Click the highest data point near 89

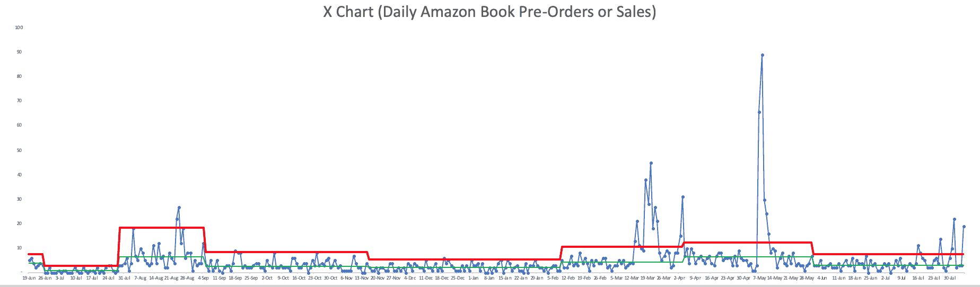tap(762, 55)
